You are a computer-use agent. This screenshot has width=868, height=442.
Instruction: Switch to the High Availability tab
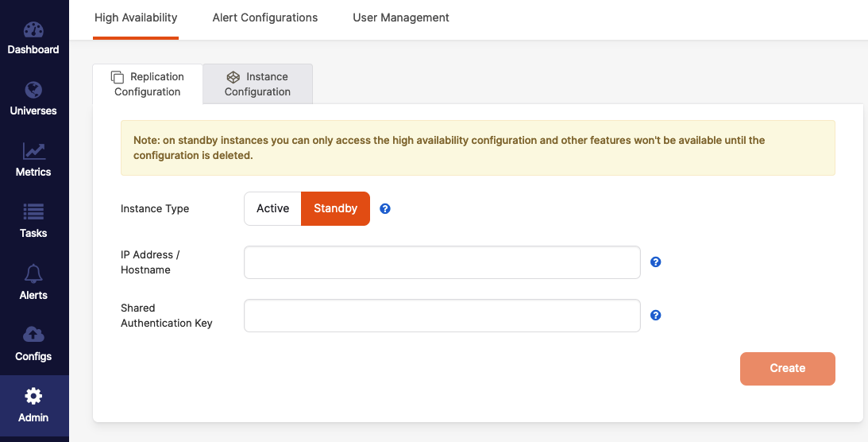pyautogui.click(x=136, y=17)
